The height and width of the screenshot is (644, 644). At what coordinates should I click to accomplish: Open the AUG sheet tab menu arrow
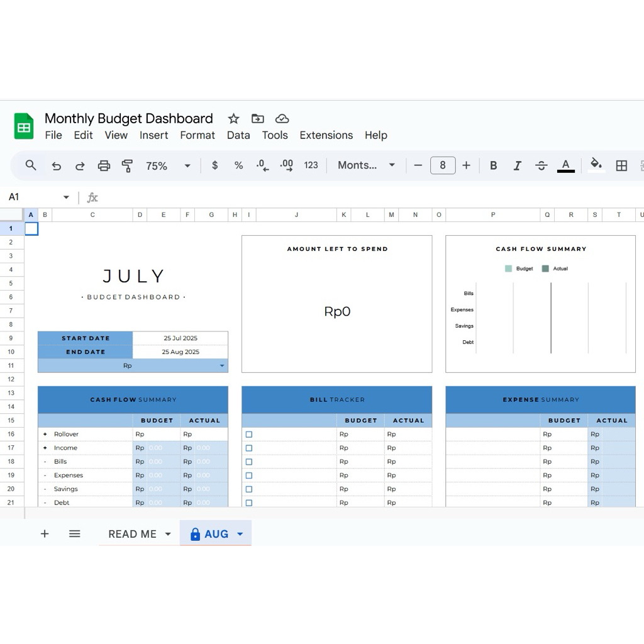239,534
